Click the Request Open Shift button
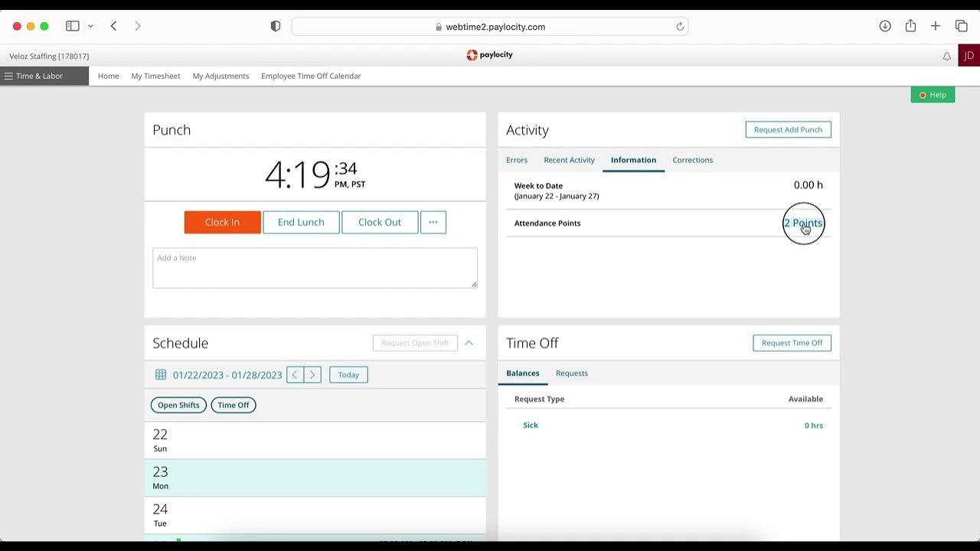This screenshot has height=551, width=980. [x=415, y=343]
